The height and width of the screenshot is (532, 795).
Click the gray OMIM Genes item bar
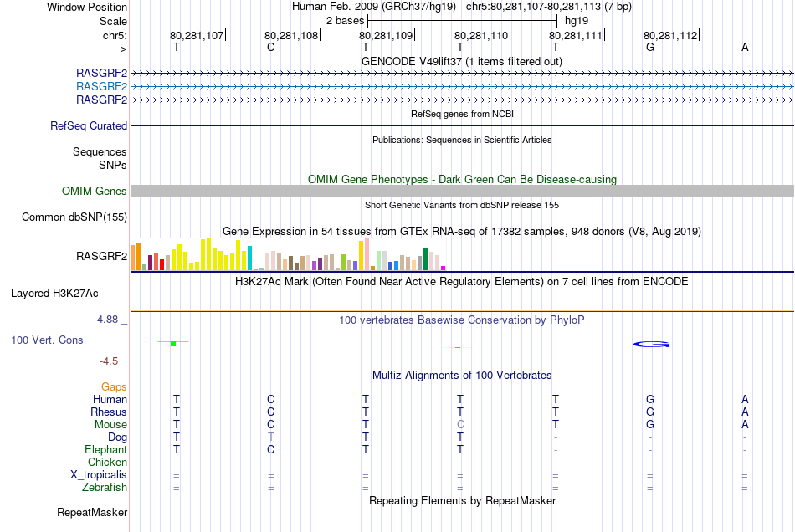coord(462,191)
